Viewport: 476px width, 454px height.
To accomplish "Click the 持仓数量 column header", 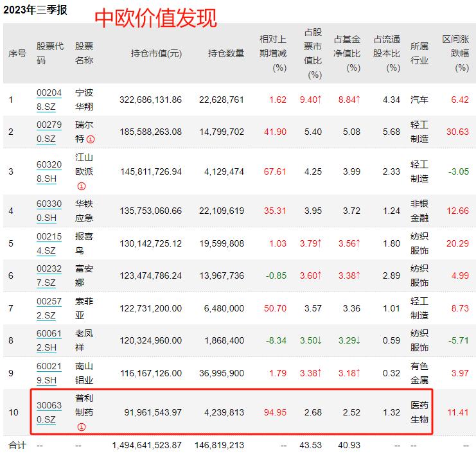I will click(226, 53).
